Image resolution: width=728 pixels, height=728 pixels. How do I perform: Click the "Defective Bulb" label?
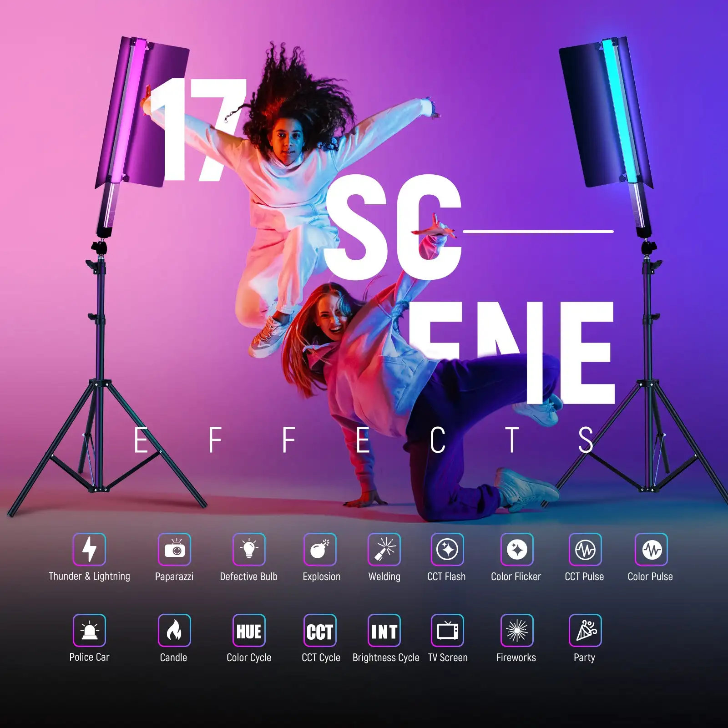click(249, 576)
